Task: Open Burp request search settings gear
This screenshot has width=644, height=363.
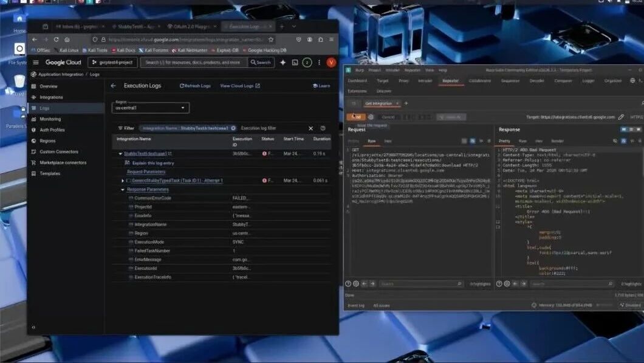Action: tap(356, 284)
